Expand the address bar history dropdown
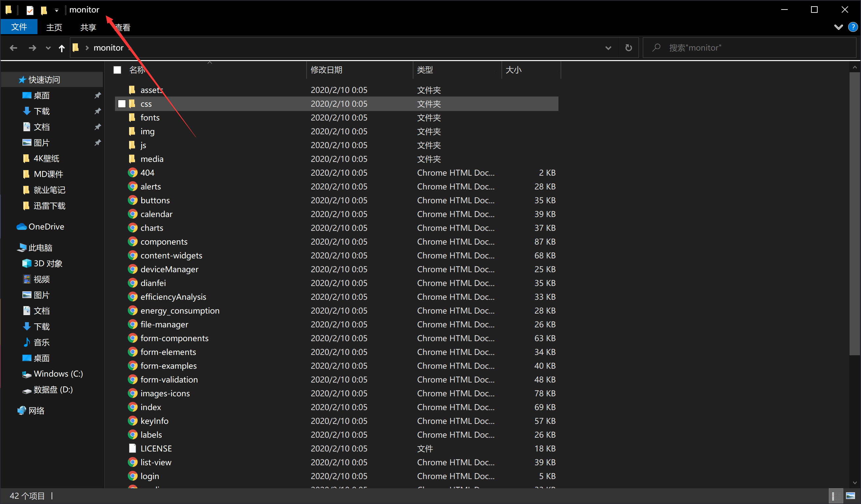Screen dimensions: 861x504 click(608, 48)
